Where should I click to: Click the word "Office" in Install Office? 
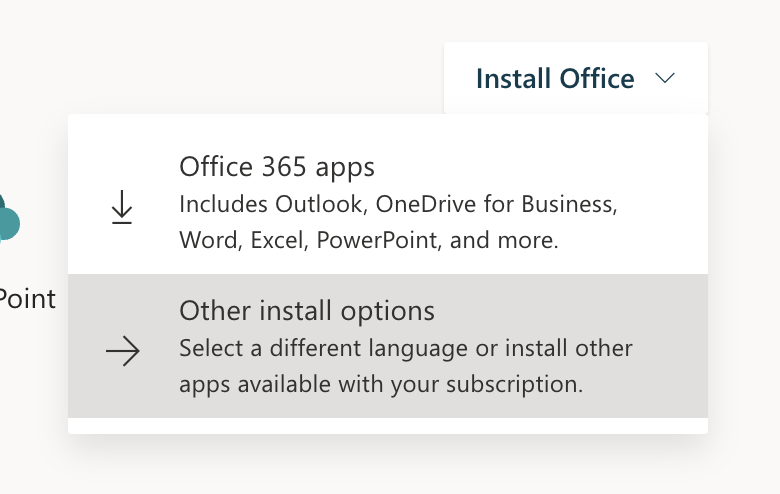pos(597,79)
